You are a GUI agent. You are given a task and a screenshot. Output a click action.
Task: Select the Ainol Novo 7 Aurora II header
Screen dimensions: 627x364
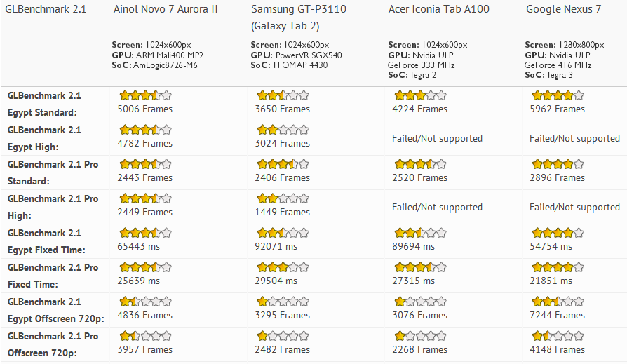click(x=166, y=10)
